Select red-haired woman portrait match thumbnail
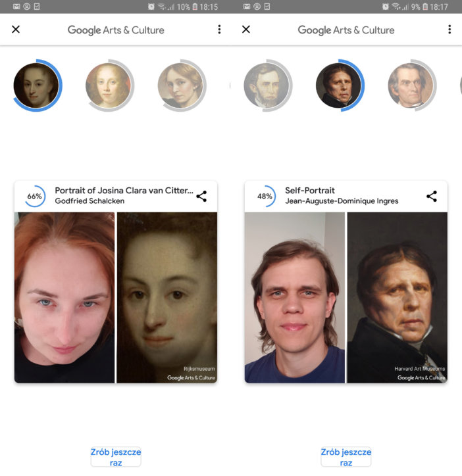The image size is (462, 476). (x=109, y=85)
